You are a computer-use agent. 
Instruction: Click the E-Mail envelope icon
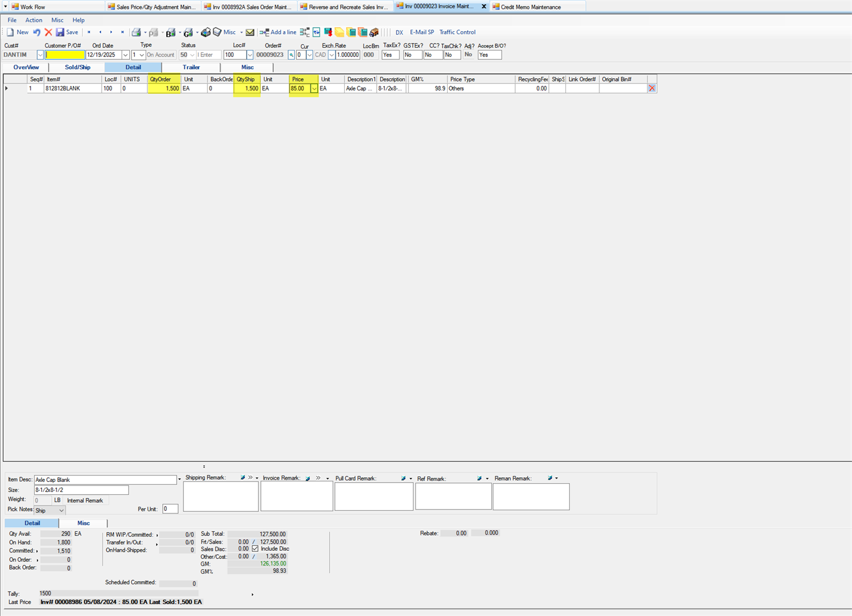pos(249,32)
